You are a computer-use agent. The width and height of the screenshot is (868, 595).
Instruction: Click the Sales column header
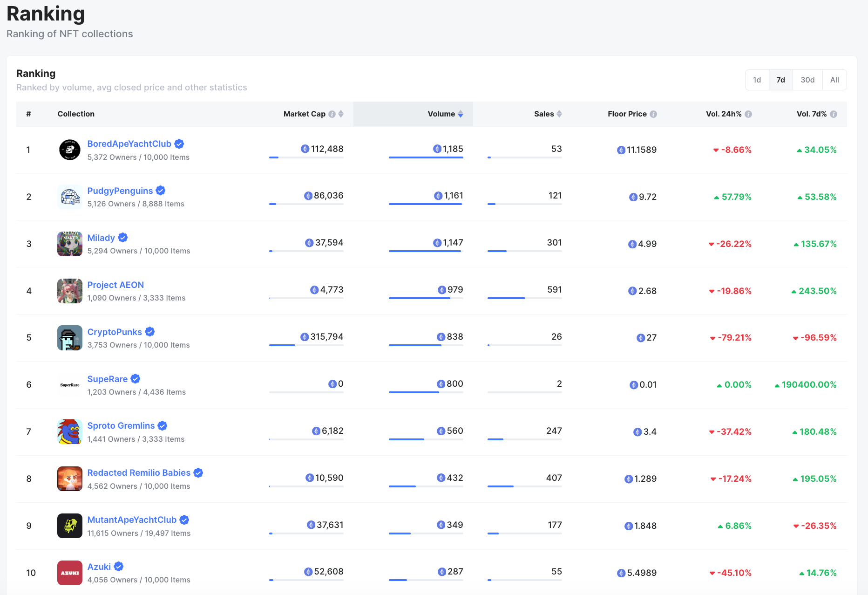coord(544,114)
